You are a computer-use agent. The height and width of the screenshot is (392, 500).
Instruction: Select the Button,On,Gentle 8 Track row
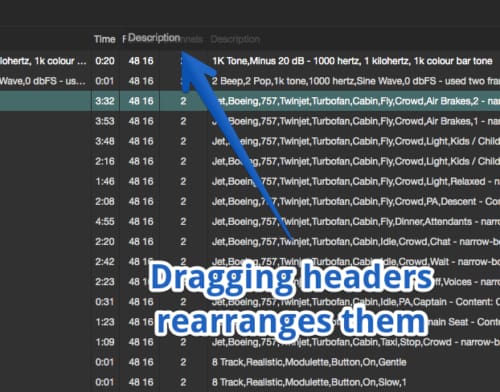250,362
